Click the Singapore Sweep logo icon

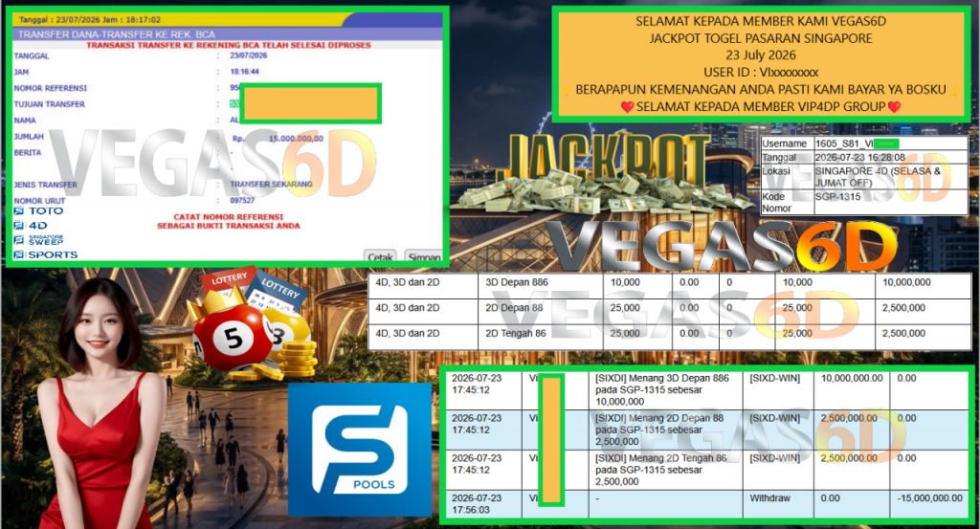coord(19,240)
